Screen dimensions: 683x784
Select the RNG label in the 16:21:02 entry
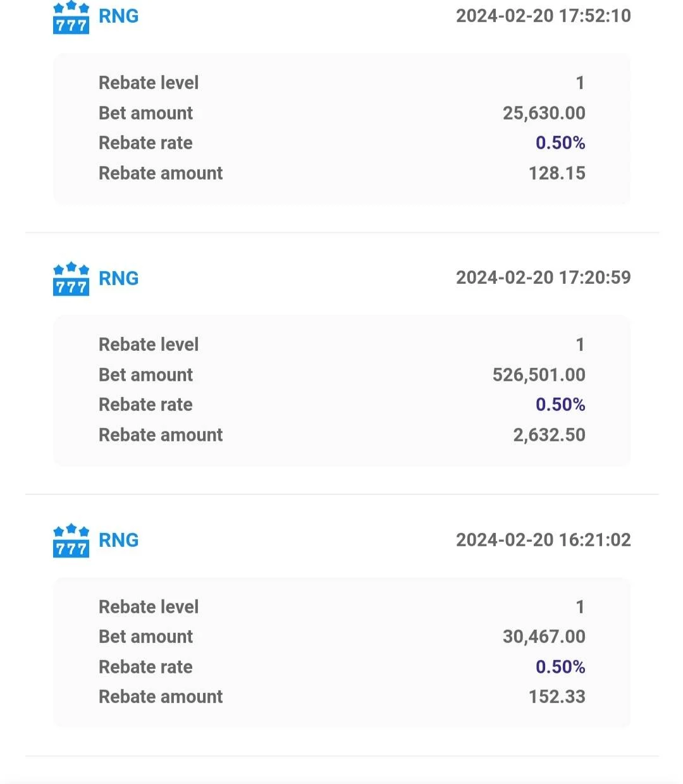pos(119,540)
